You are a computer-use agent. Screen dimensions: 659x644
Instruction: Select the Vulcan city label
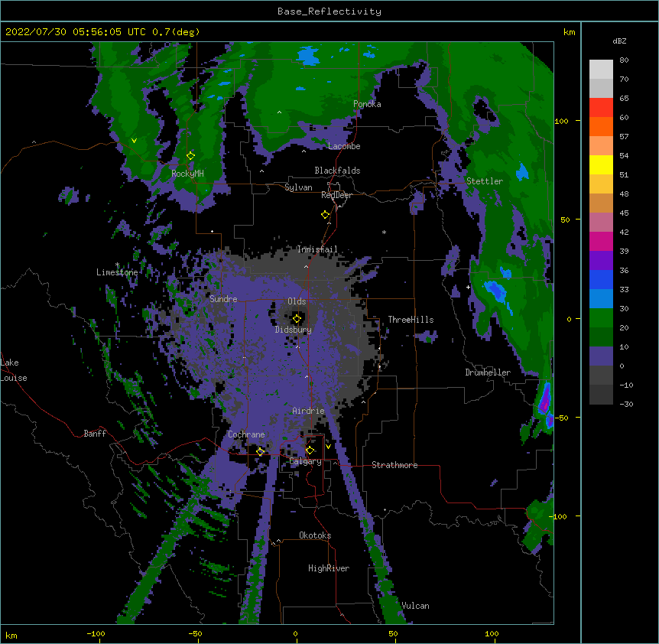[415, 606]
